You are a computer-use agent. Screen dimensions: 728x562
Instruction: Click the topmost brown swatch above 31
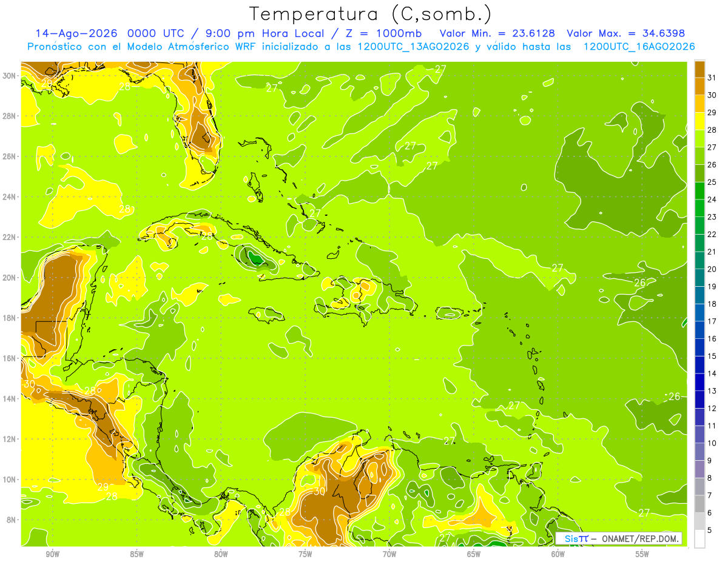tap(699, 69)
